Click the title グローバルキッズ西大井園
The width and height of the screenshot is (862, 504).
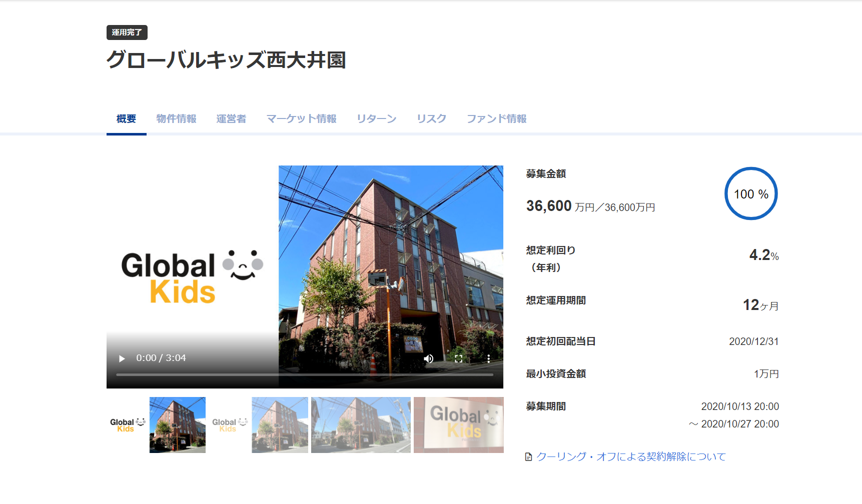(226, 60)
